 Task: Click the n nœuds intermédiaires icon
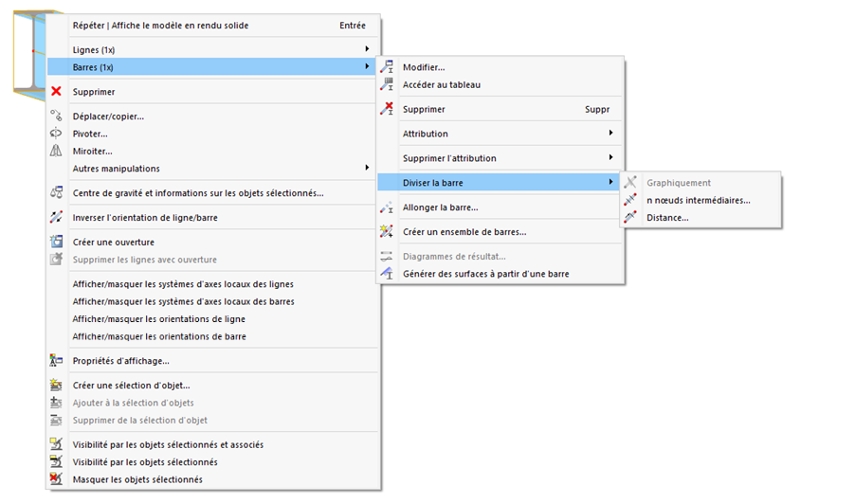pyautogui.click(x=630, y=200)
